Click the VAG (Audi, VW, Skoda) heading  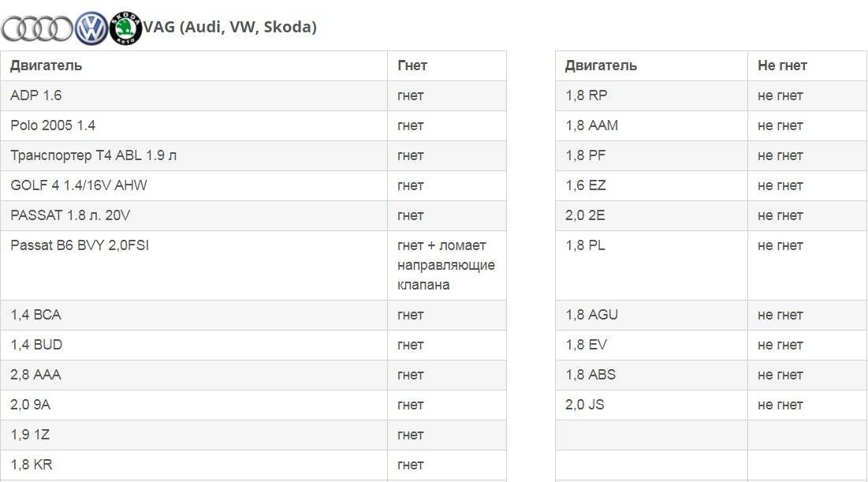[x=229, y=27]
